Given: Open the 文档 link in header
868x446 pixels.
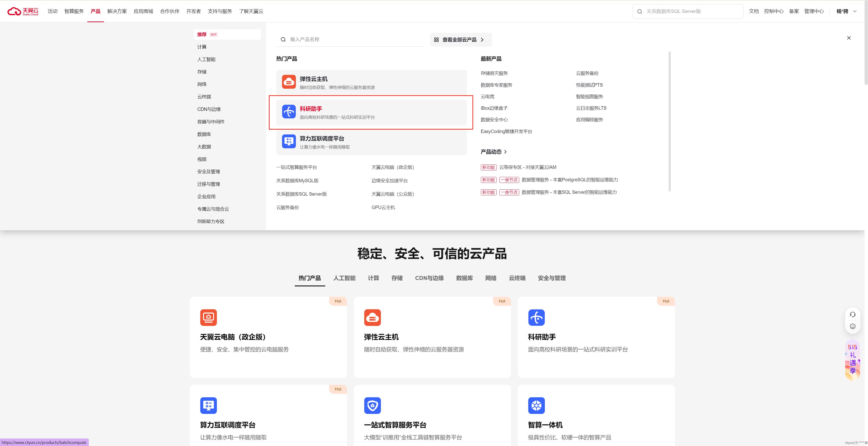Looking at the screenshot, I should coord(753,12).
